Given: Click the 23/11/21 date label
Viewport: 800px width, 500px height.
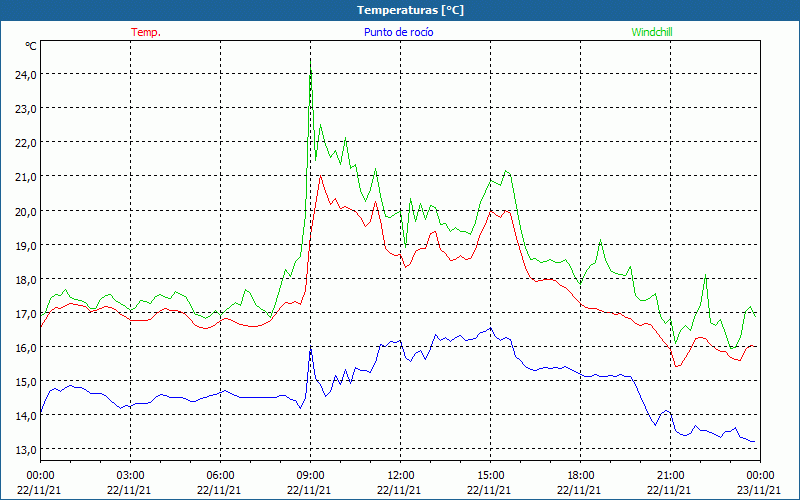Looking at the screenshot, I should tap(761, 490).
